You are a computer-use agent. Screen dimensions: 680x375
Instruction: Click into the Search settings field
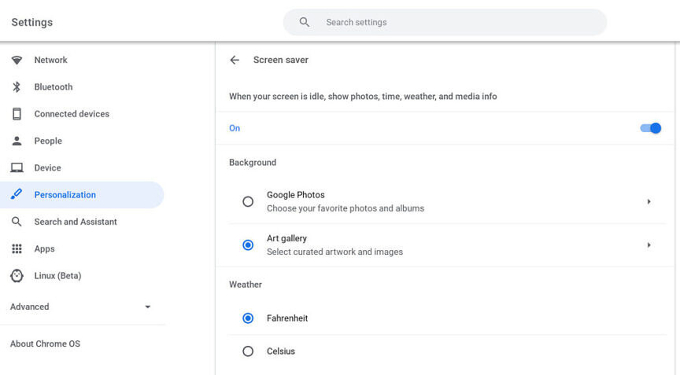(445, 22)
